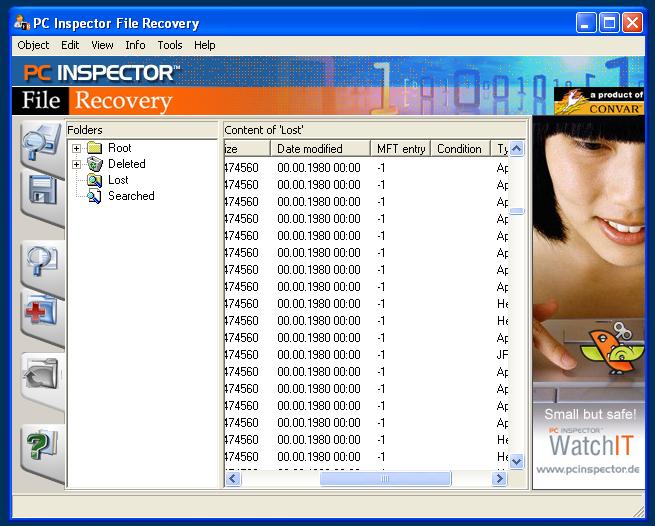This screenshot has width=655, height=526.
Task: Click the folder with back arrow icon
Action: click(41, 374)
